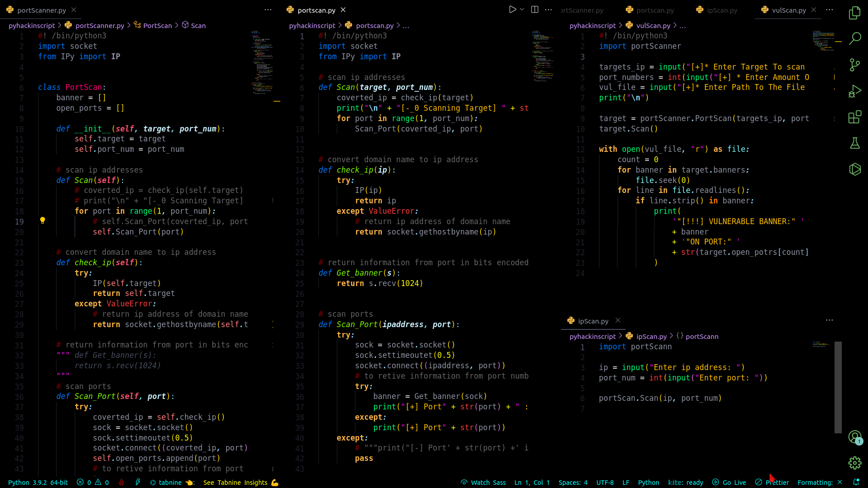Click Ln 1, Col 1 to jump to a line

point(532,482)
